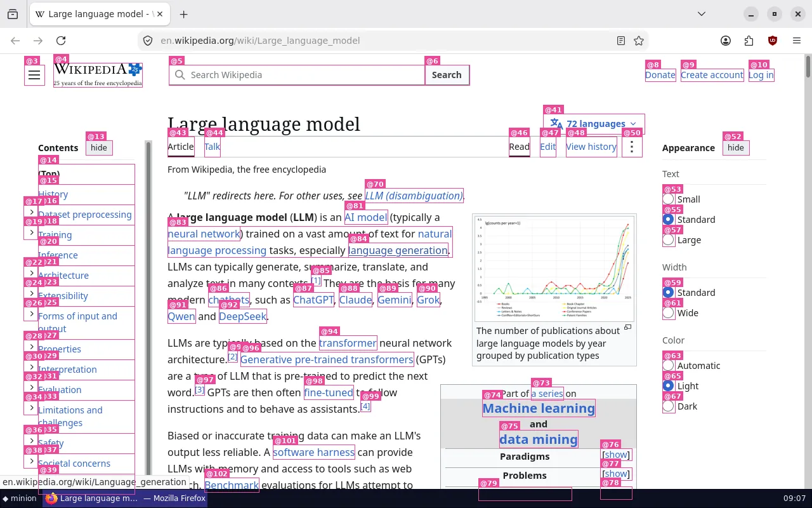
Task: Open the more page tools three-dot icon
Action: [x=632, y=147]
